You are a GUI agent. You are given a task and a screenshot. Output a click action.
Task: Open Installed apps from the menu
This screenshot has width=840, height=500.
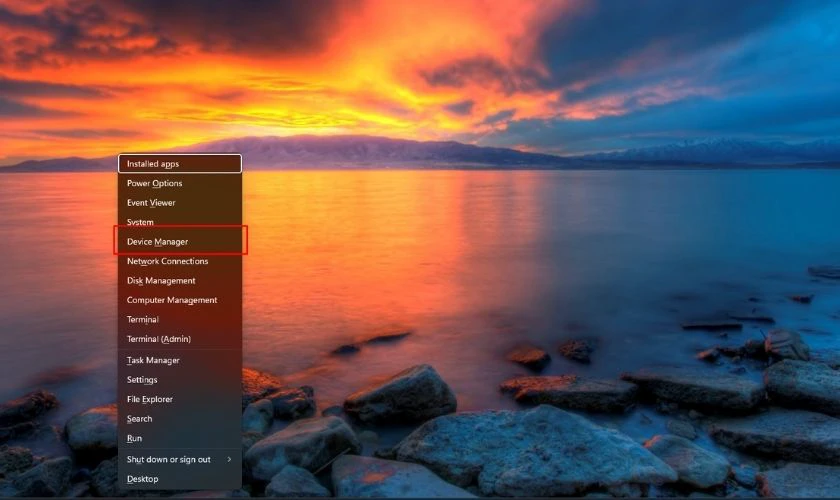(x=179, y=164)
